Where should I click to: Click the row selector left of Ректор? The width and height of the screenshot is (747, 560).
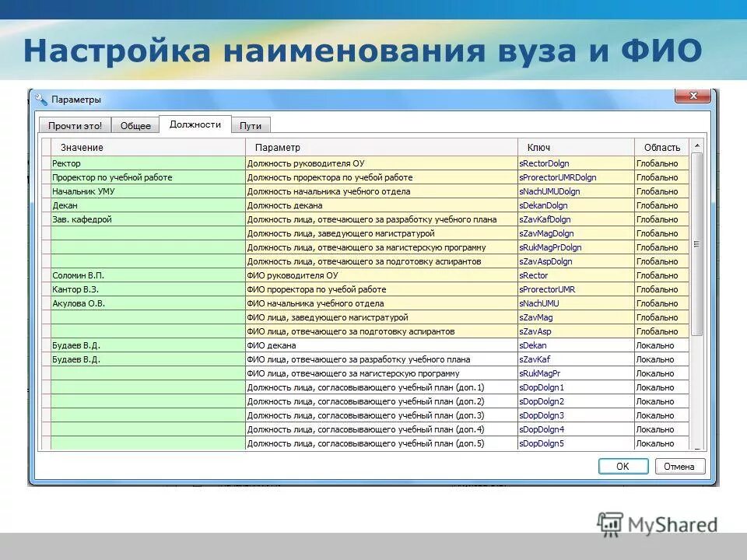[x=46, y=163]
